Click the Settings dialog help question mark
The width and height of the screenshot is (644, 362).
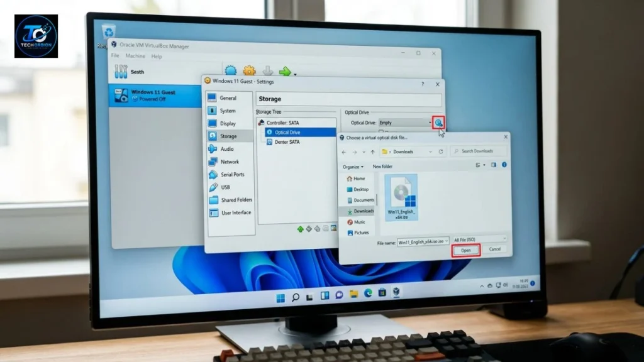coord(422,84)
